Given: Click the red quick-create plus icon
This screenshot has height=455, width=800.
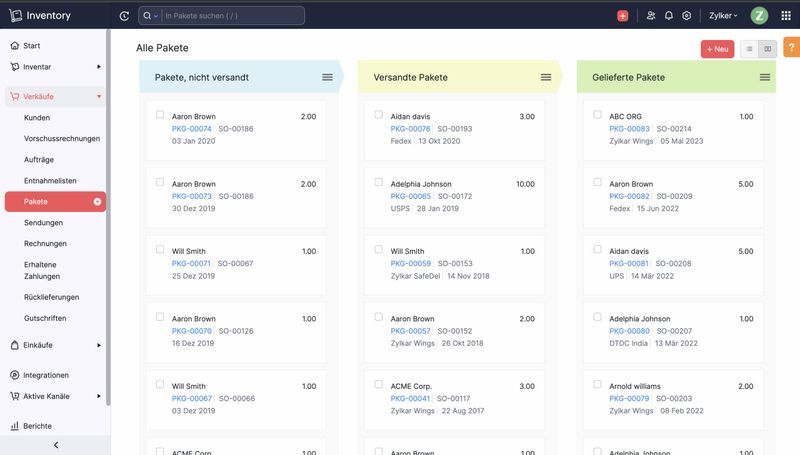Looking at the screenshot, I should point(622,16).
